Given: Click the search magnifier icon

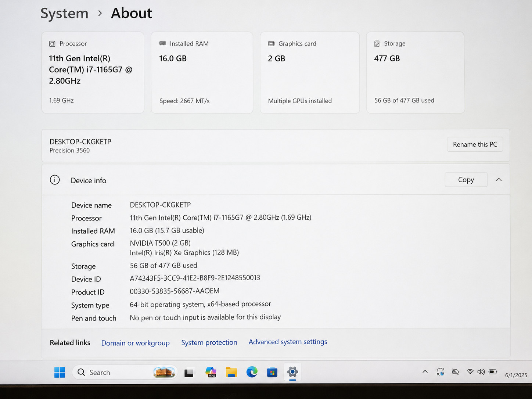Looking at the screenshot, I should click(x=81, y=372).
